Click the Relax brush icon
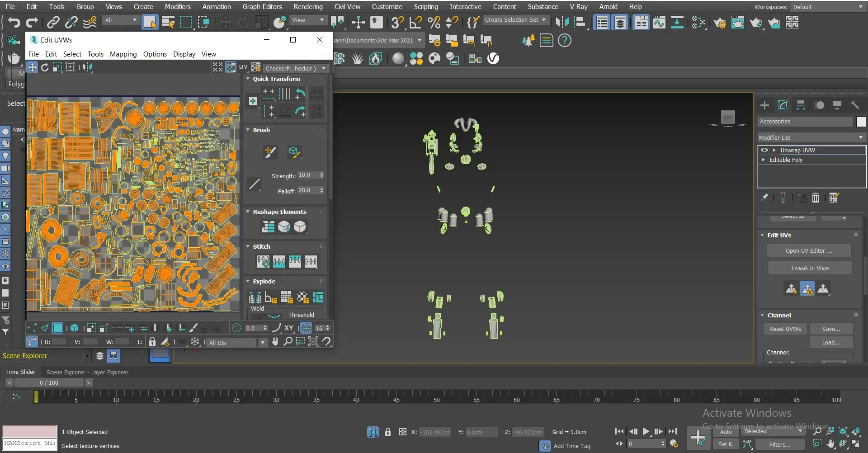 [294, 152]
